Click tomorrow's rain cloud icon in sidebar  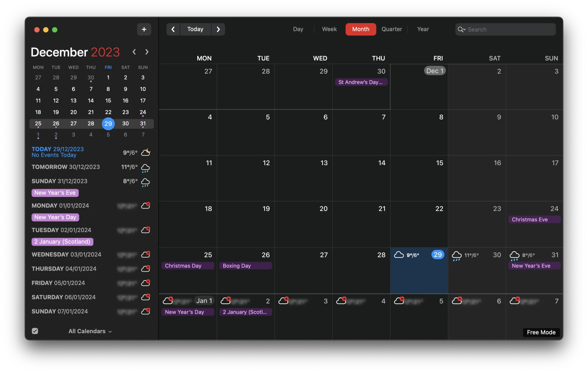(145, 168)
